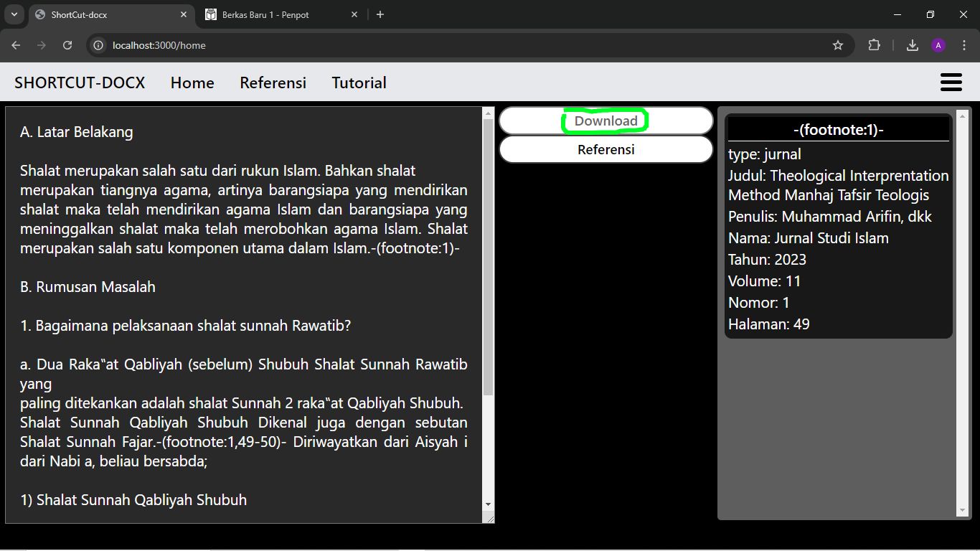Click the editor scrollbar down arrow
This screenshot has height=551, width=980.
(x=489, y=505)
